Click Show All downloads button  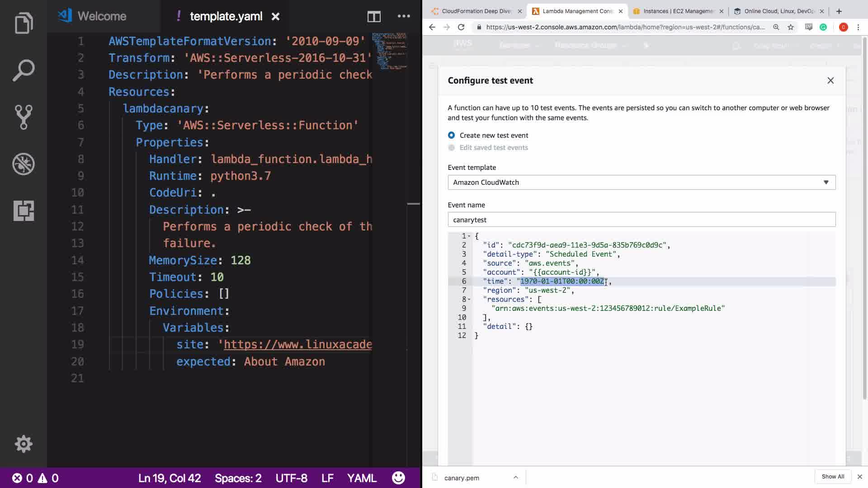pos(832,477)
